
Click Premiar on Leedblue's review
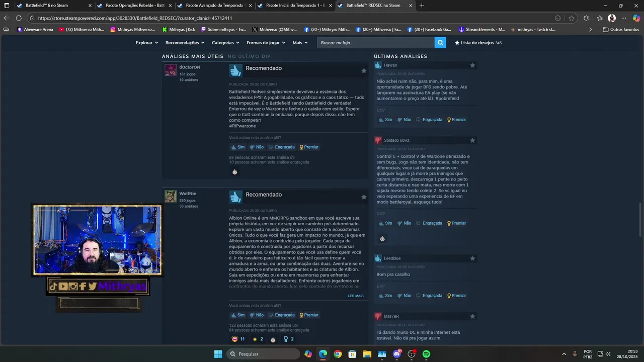(456, 296)
